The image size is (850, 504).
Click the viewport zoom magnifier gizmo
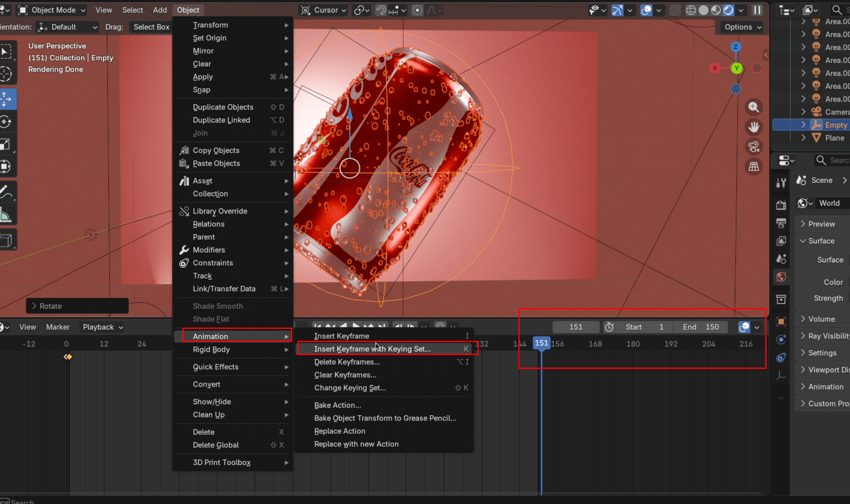754,107
